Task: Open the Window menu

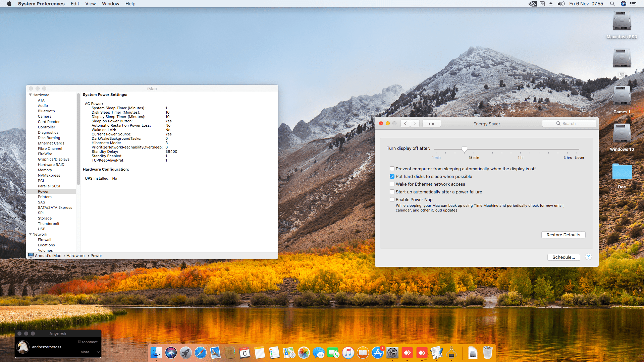Action: tap(110, 4)
